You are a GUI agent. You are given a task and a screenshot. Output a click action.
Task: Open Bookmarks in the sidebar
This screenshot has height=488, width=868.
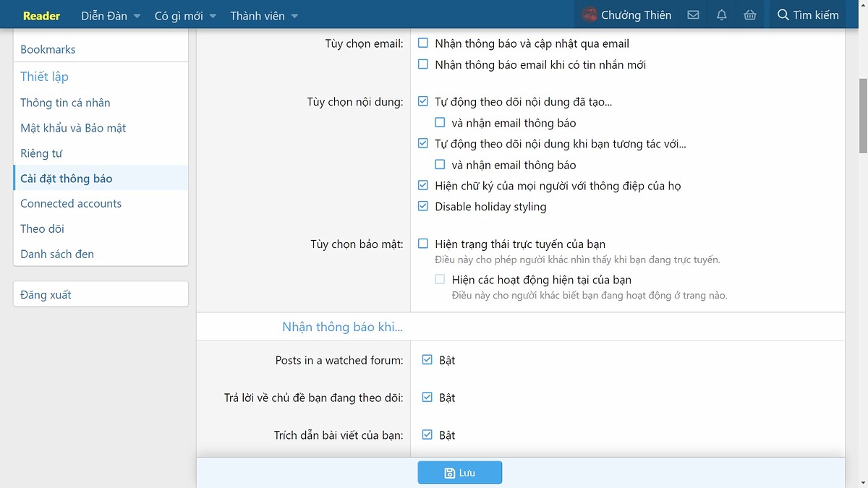coord(48,49)
